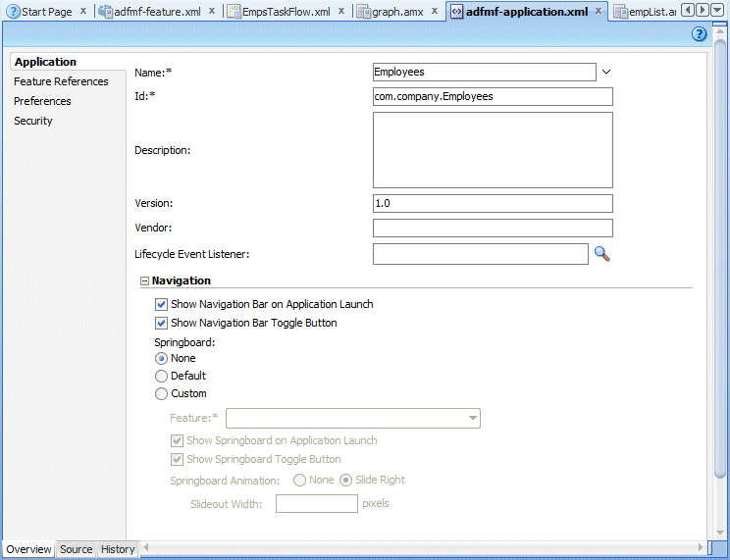The height and width of the screenshot is (560, 730).
Task: Close the Start Page tab
Action: click(83, 11)
